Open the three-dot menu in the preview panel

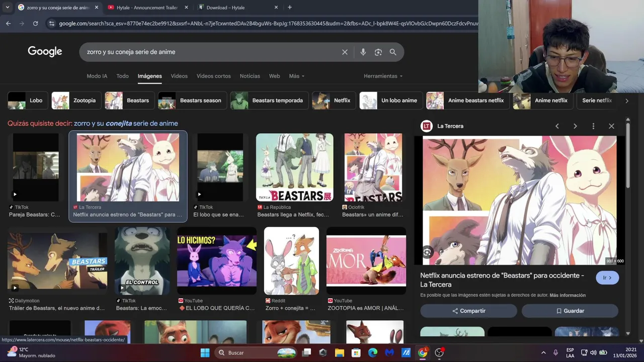click(593, 126)
